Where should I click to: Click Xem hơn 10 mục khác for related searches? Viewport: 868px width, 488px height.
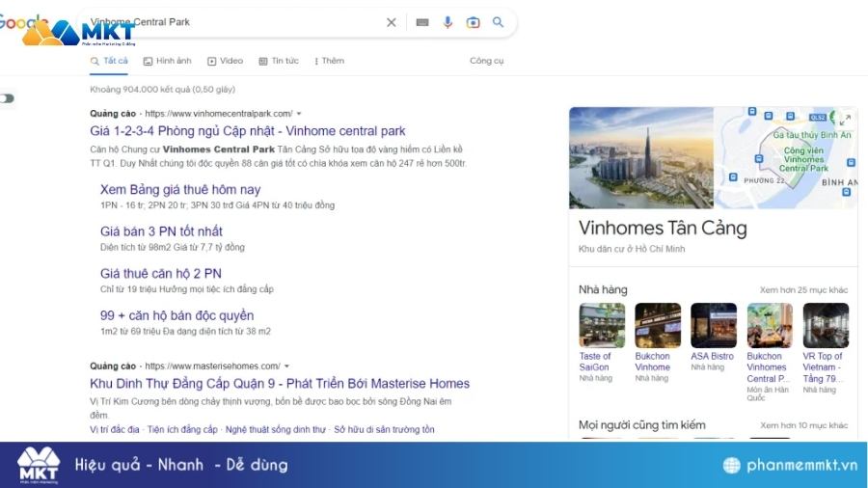click(x=803, y=425)
